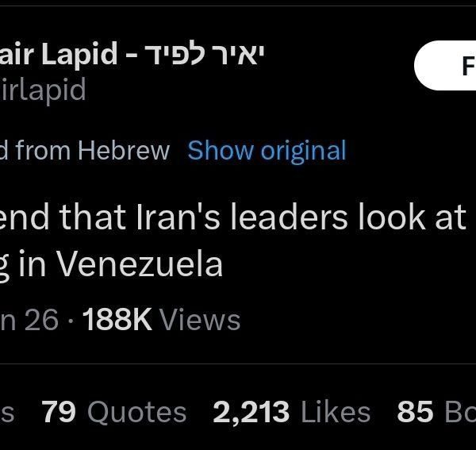Show the 2,213 Likes list

[291, 412]
